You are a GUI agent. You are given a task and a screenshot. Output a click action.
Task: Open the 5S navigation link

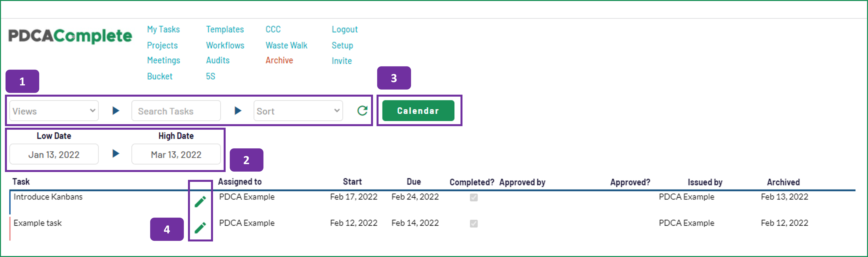coord(211,76)
